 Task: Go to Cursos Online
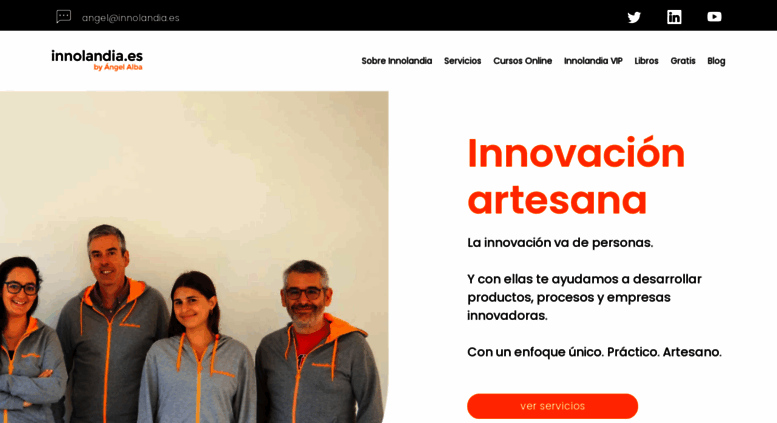point(522,61)
